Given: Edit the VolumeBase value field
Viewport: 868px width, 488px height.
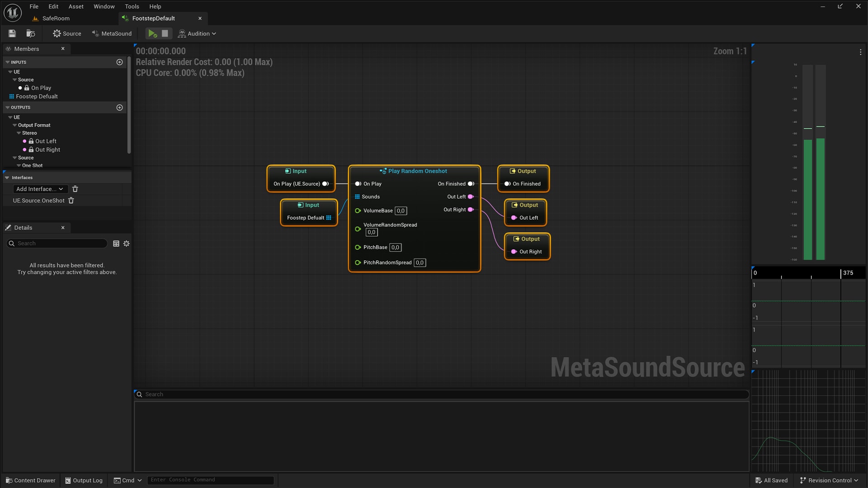Looking at the screenshot, I should (401, 211).
